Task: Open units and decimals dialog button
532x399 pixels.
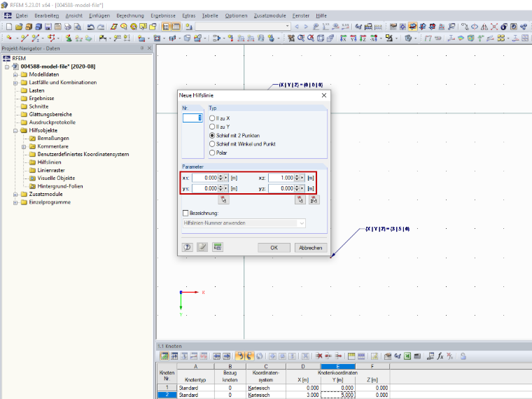Action: tap(218, 247)
